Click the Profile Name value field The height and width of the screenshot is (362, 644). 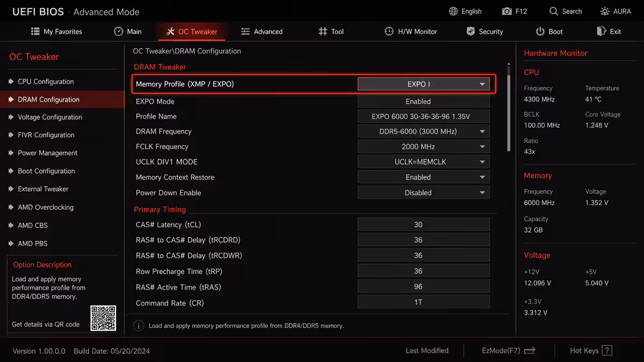click(423, 116)
